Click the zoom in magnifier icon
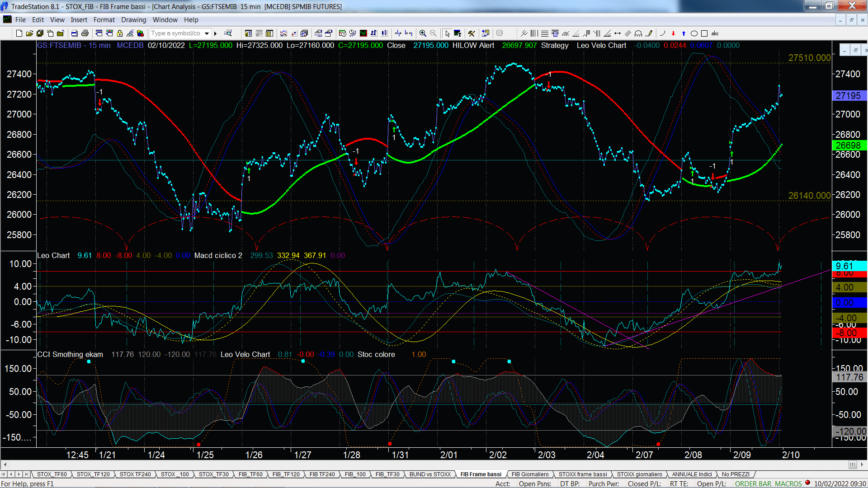Screen dimensions: 868x488 [423, 33]
